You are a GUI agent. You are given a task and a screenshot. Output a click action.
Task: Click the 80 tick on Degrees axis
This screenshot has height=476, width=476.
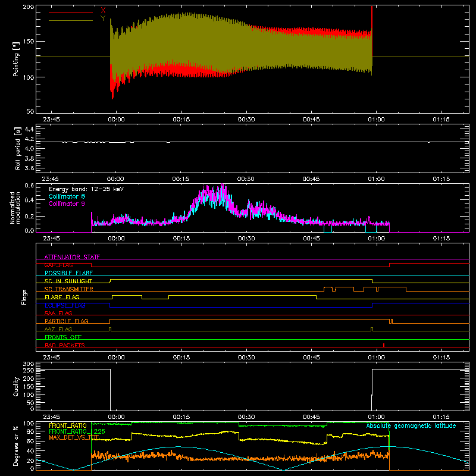click(x=30, y=431)
